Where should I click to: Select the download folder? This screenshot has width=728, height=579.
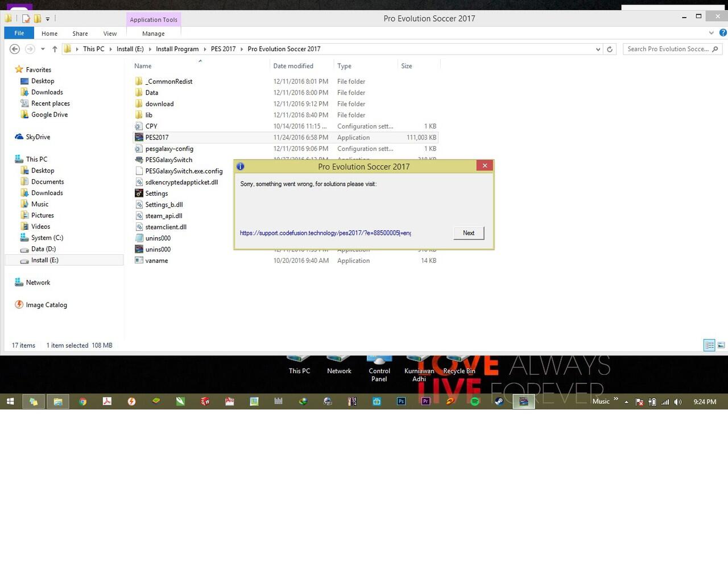(159, 104)
